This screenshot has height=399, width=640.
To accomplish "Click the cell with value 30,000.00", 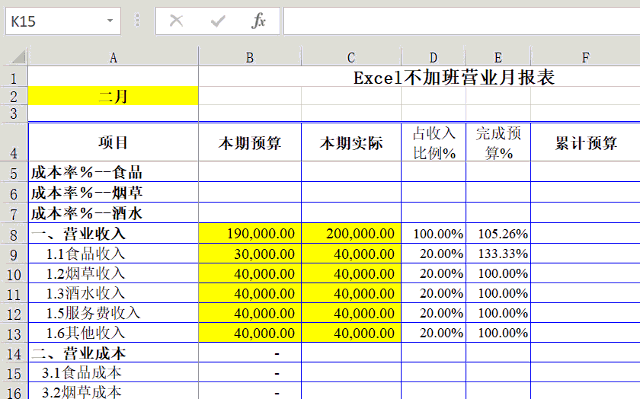I will pos(250,254).
